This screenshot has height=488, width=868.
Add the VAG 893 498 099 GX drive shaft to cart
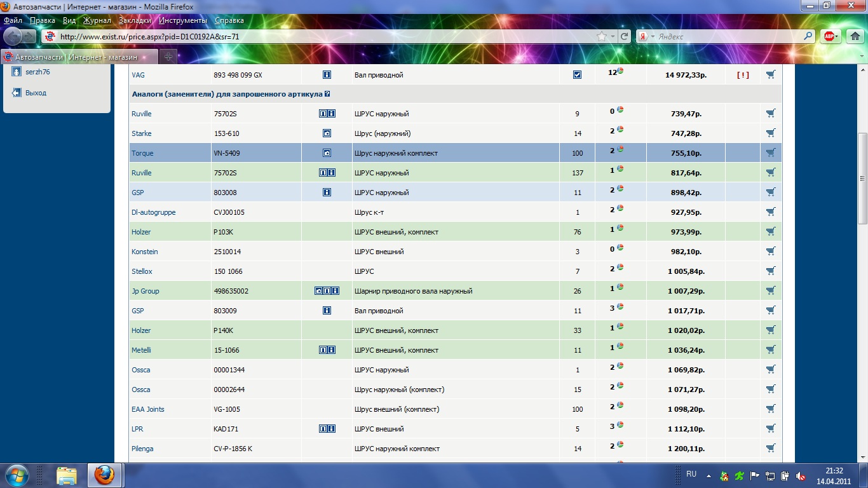[771, 74]
